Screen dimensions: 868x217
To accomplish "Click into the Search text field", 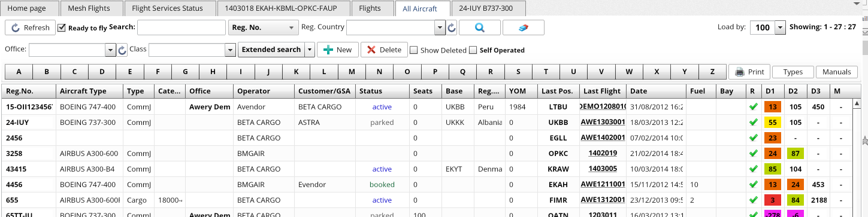I will [182, 27].
